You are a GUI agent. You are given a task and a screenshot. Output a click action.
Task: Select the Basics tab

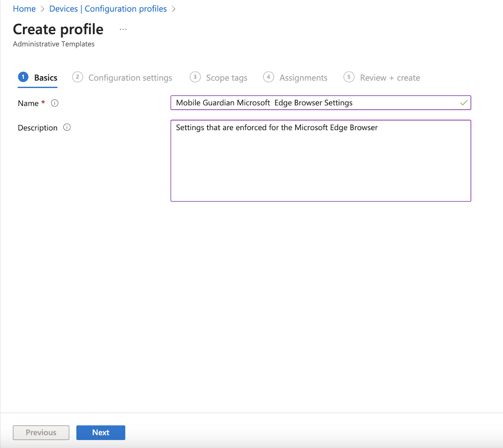[46, 77]
